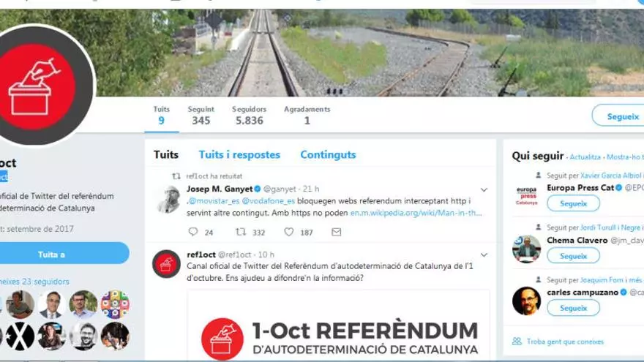This screenshot has width=644, height=362.
Task: Open ref1oct avatar on second tweet
Action: click(x=166, y=264)
